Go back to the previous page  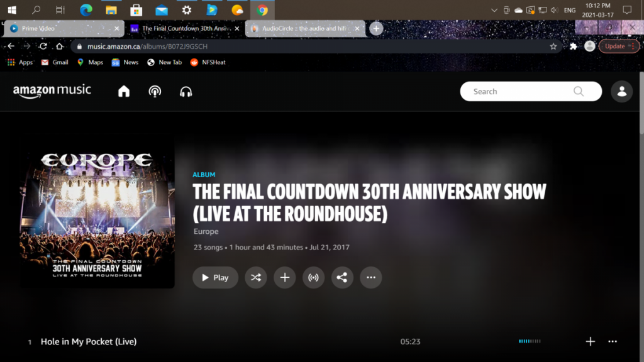coord(11,47)
